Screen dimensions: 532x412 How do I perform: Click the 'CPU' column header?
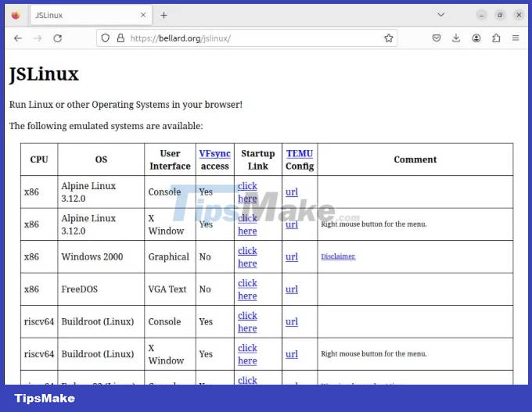pos(39,159)
